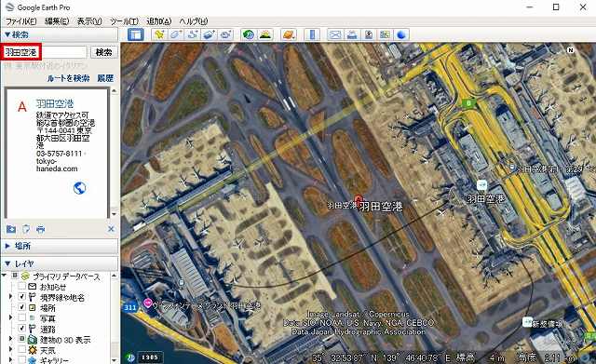This screenshot has width=596, height=364.
Task: Click the search input field containing 羽田空港
Action: (46, 52)
